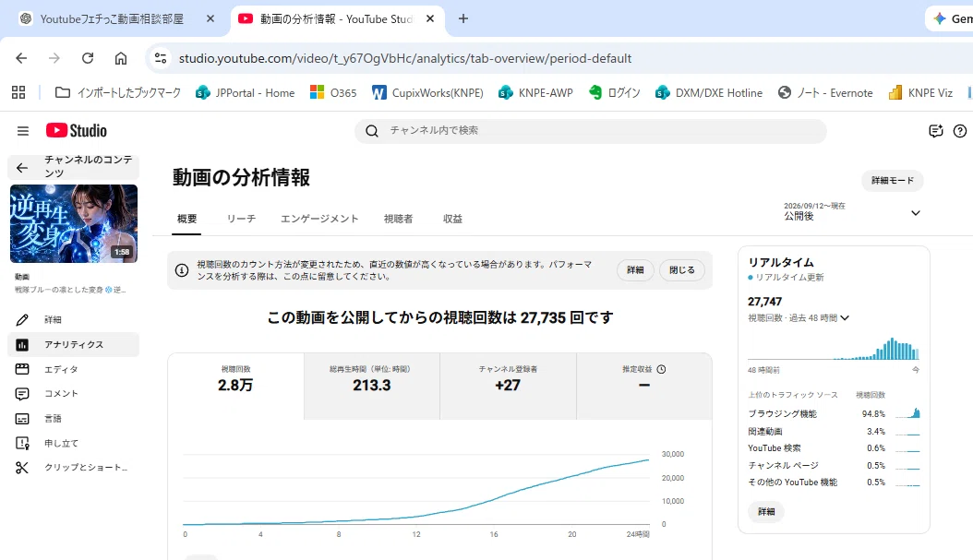Switch to the エンゲージメント tab
973x560 pixels.
coord(319,219)
